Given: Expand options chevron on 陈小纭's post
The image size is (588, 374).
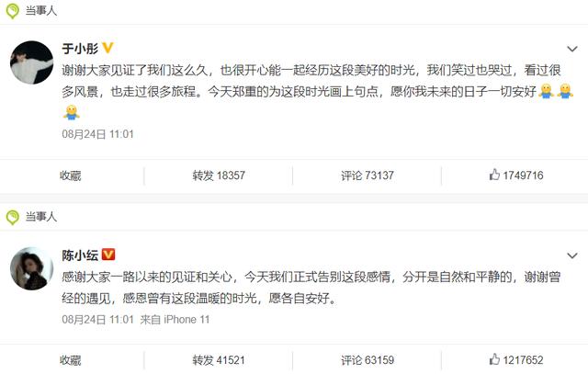Looking at the screenshot, I should click(x=571, y=255).
